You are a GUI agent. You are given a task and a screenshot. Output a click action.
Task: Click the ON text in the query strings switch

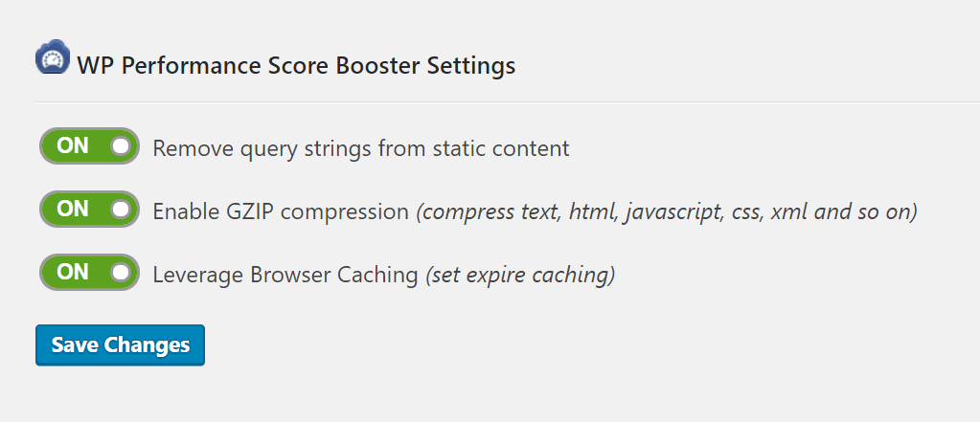pos(73,145)
